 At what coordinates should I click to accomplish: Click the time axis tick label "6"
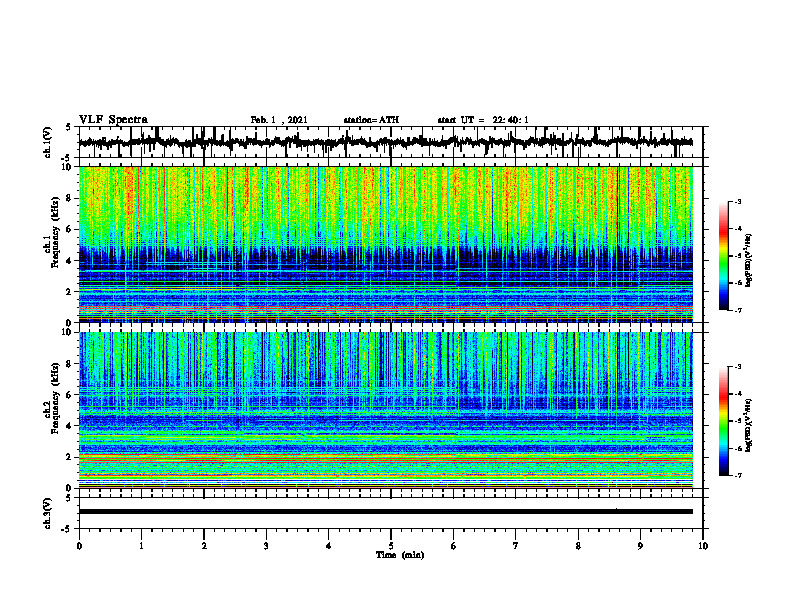(x=454, y=546)
